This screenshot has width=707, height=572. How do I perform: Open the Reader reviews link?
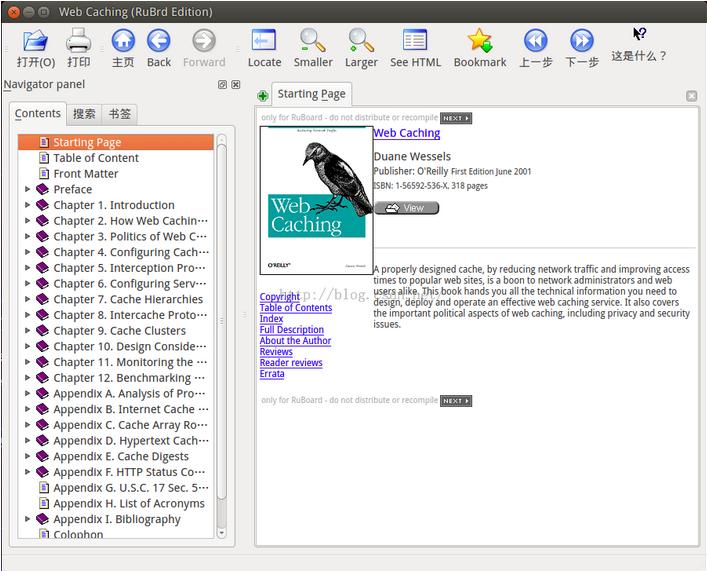pos(291,363)
